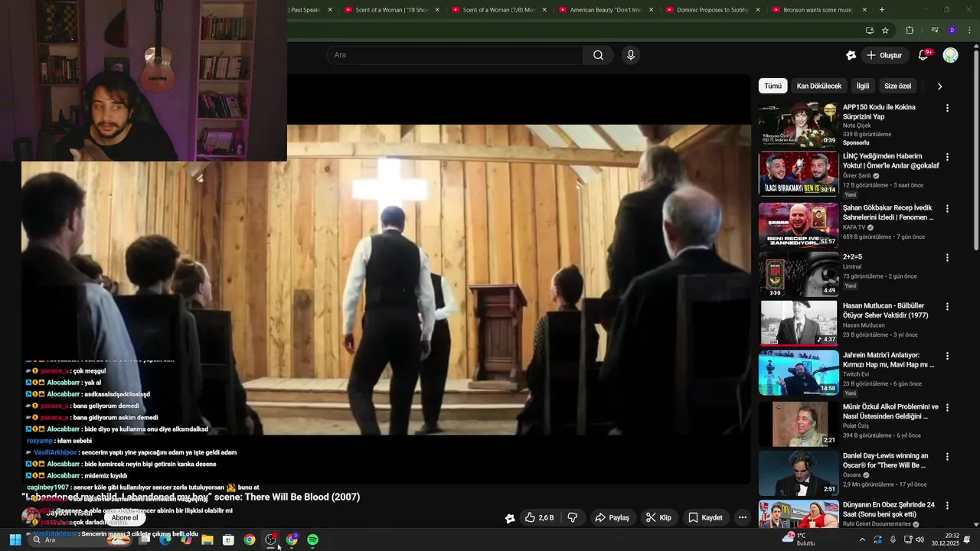Click the sparkle icon beside Oluştur
This screenshot has width=980, height=551.
point(851,55)
